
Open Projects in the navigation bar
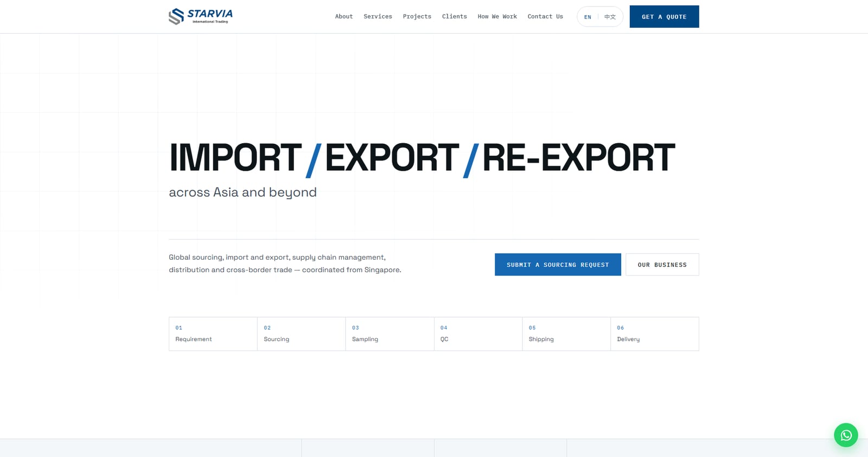click(417, 16)
